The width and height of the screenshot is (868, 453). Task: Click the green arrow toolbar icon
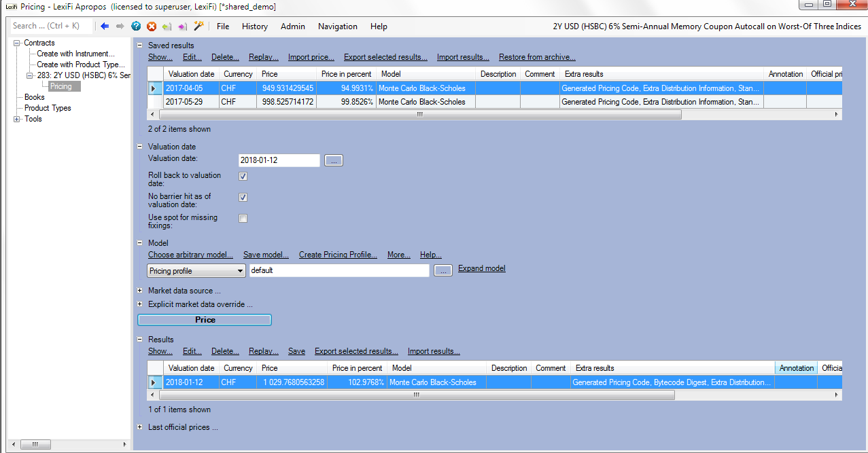coord(167,26)
